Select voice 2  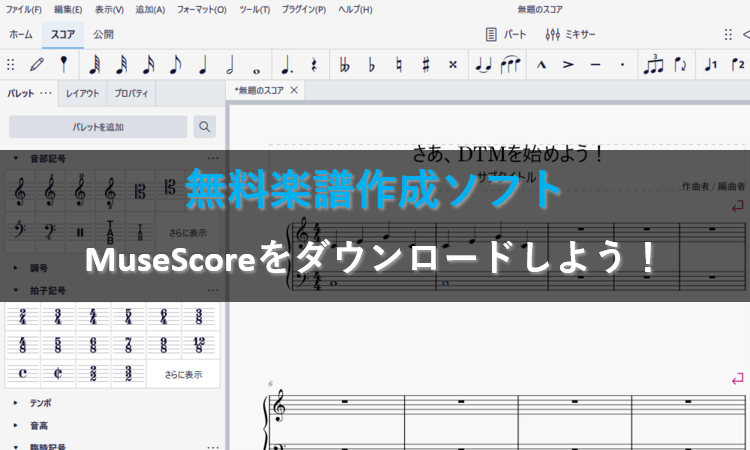pos(738,65)
